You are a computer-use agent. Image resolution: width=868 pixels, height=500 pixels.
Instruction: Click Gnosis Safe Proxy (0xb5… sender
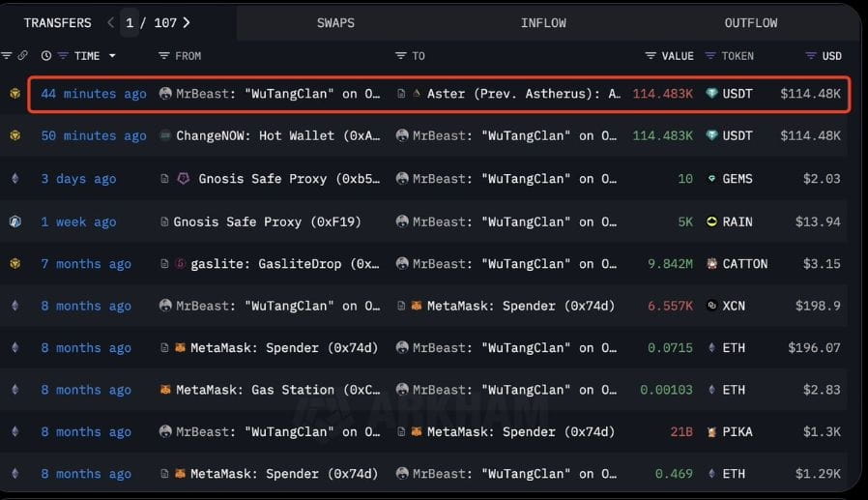289,179
